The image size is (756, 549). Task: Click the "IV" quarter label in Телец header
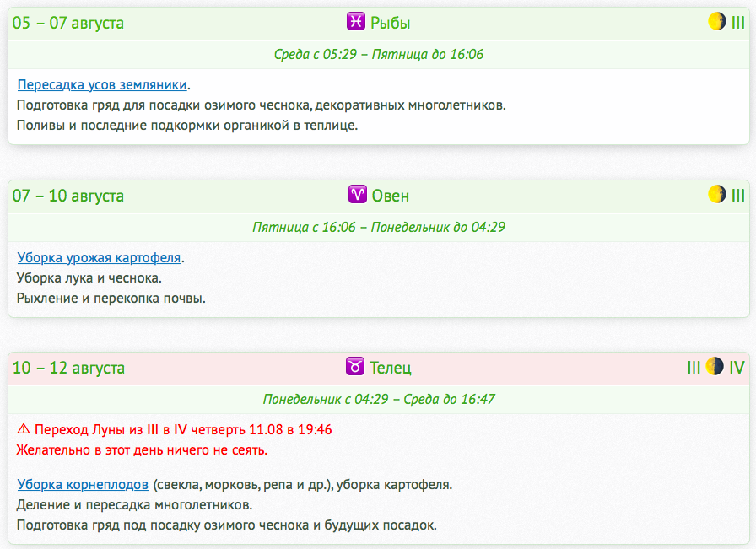[x=737, y=368]
